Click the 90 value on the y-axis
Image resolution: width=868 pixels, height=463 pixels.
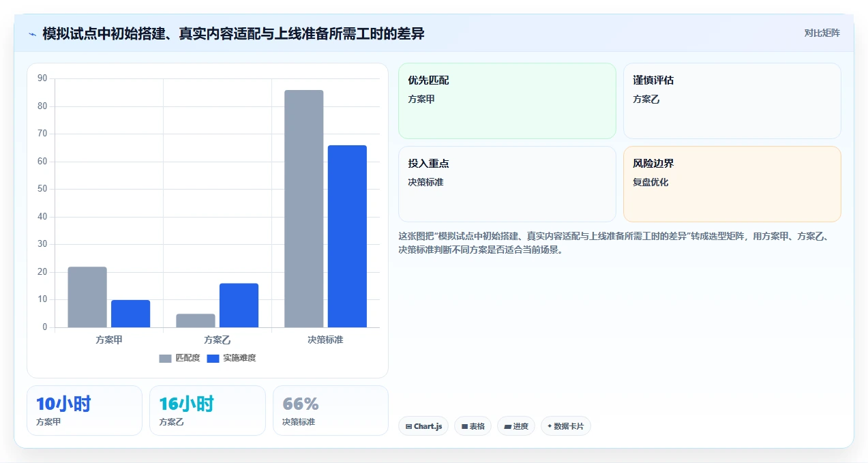coord(42,78)
